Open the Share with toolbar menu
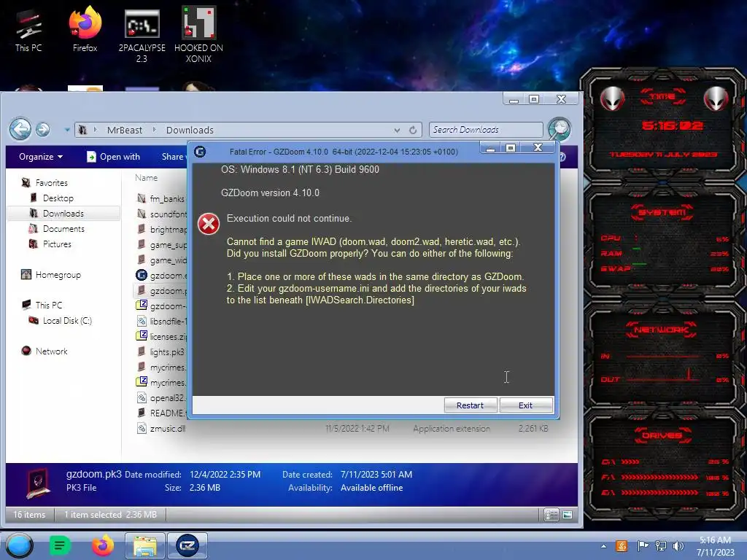This screenshot has width=747, height=560. (172, 157)
